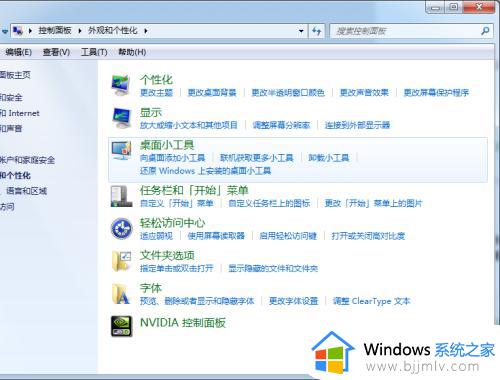This screenshot has width=500, height=380.
Task: Open the 字体 fonts icon
Action: point(121,294)
